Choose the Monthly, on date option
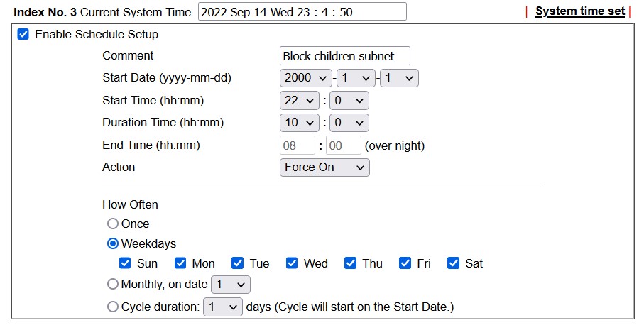Viewport: 644px width, 325px height. (x=113, y=284)
